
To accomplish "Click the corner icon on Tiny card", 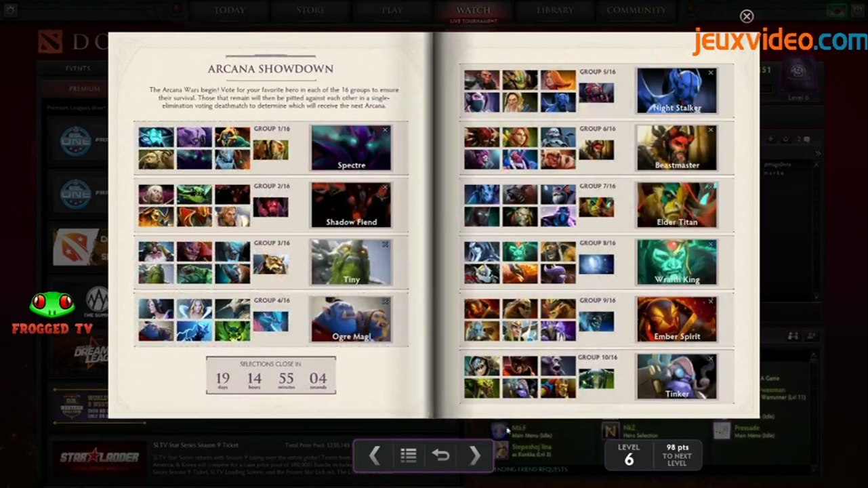I will point(385,244).
